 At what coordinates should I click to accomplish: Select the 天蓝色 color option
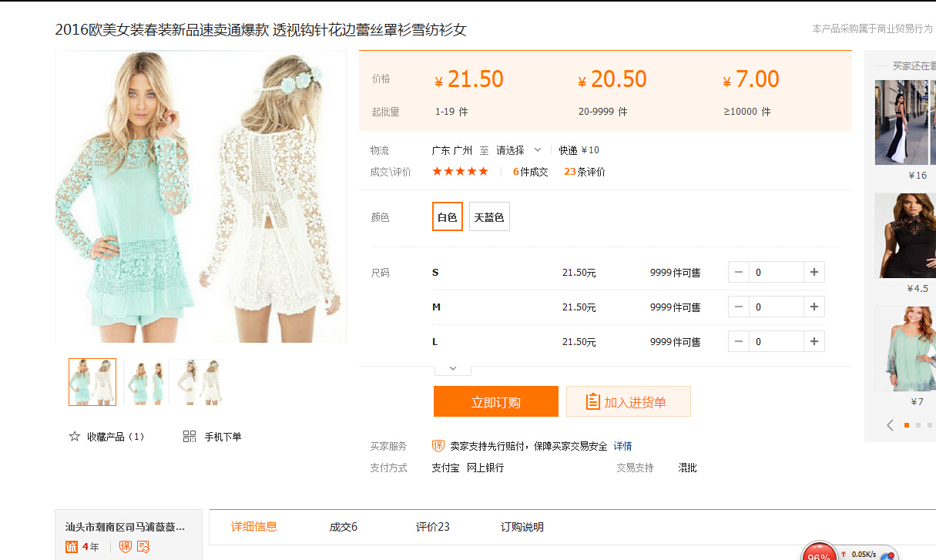tap(489, 217)
